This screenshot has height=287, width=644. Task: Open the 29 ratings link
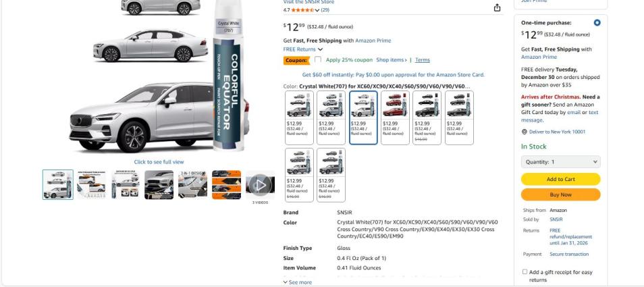point(325,10)
